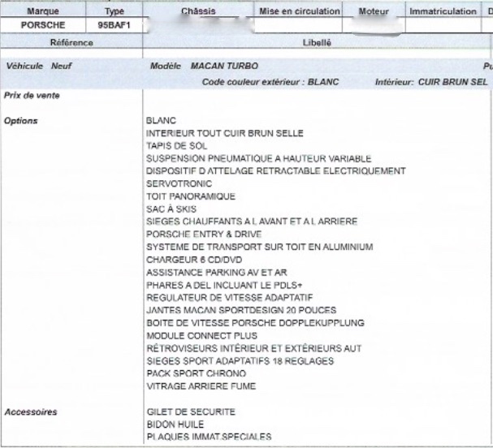Select SUSPENSION PNEUMATIQUE A HAUTEUR VARIABLE

tap(259, 158)
